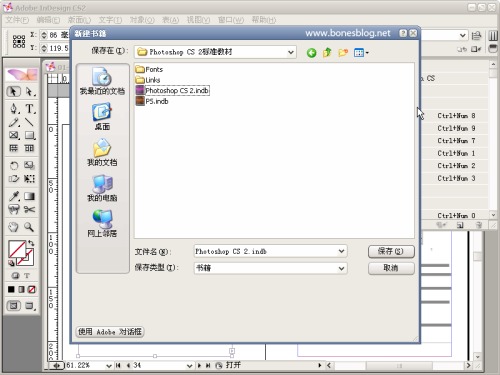Viewport: 500px width, 375px height.
Task: Open the View menu icon in the dialog
Action: (361, 53)
